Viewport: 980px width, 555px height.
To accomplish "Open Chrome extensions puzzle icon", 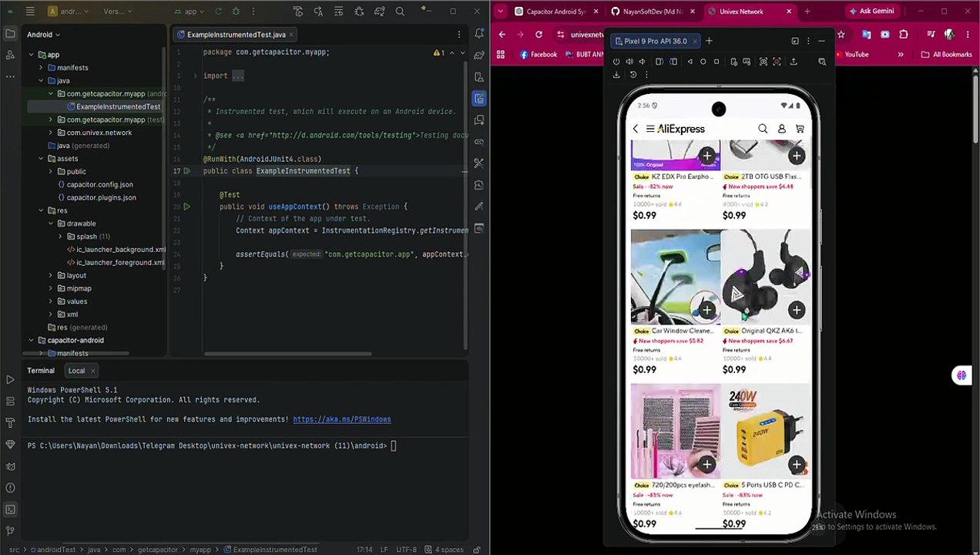I will point(904,35).
